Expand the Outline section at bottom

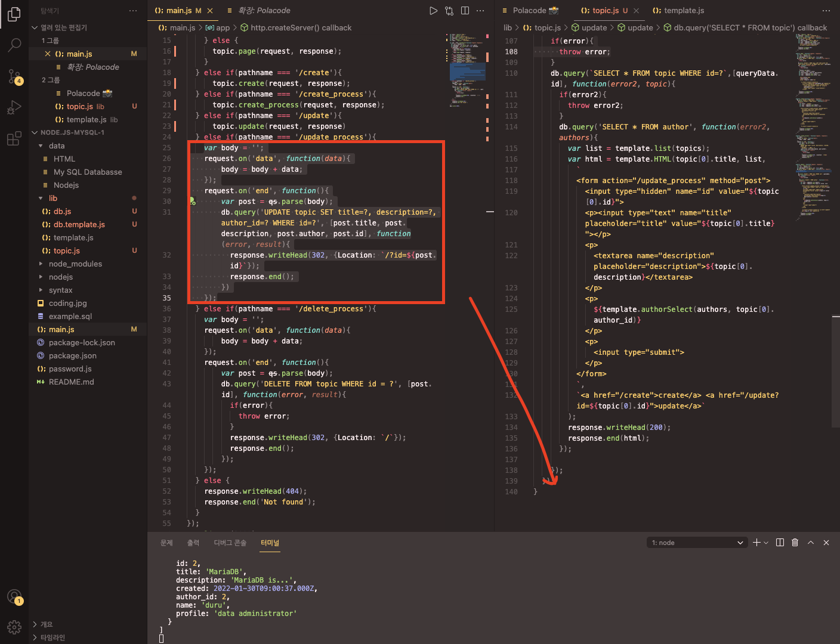[x=88, y=624]
